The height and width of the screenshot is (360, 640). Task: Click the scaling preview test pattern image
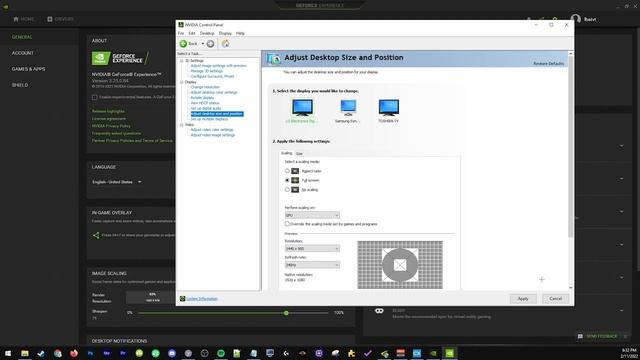[400, 265]
